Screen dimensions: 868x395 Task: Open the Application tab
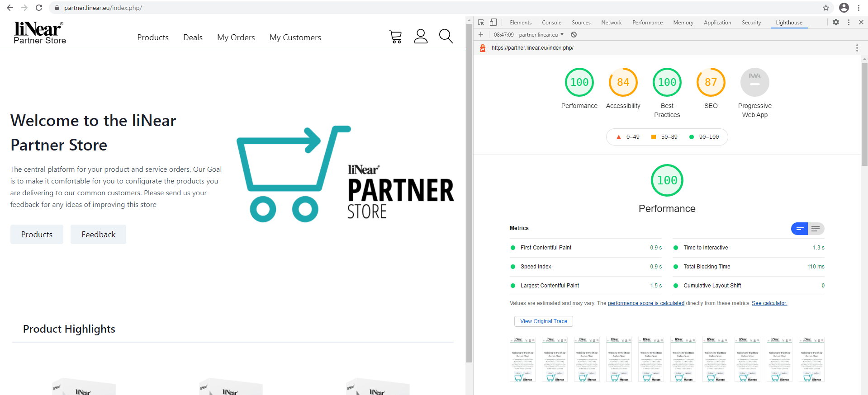(717, 23)
